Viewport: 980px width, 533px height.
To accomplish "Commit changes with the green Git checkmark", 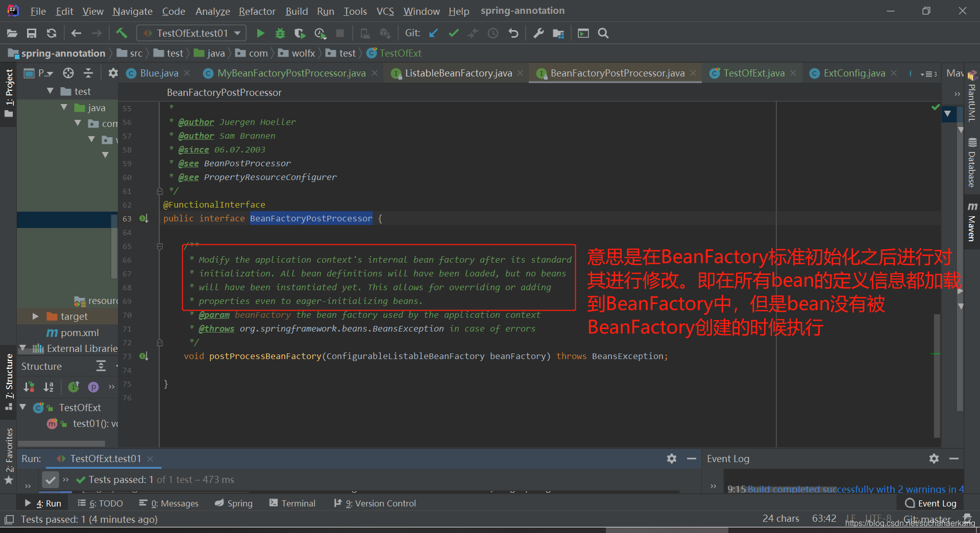I will (453, 33).
